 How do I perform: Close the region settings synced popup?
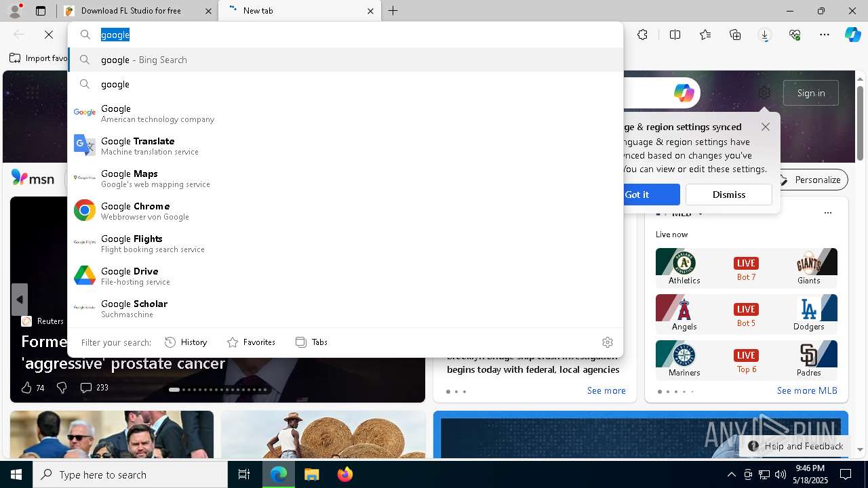pyautogui.click(x=766, y=127)
